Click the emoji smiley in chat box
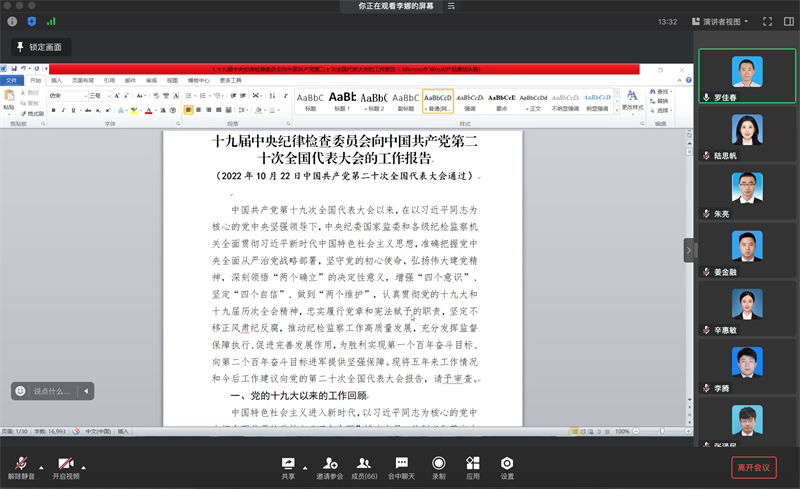800x489 pixels. pos(20,391)
